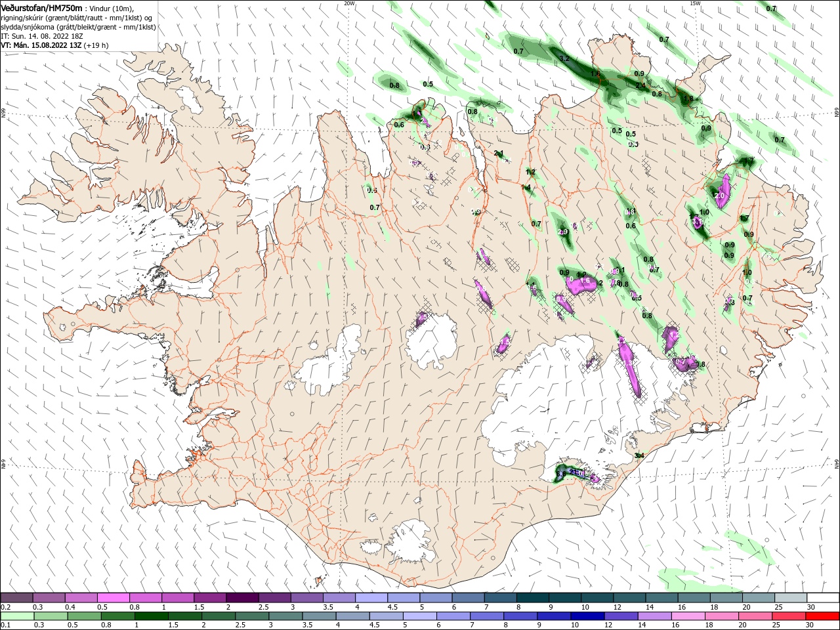Click the dark green swatch between 1 and 1.5 in bottom legend row
This screenshot has width=840, height=630.
pos(151,616)
